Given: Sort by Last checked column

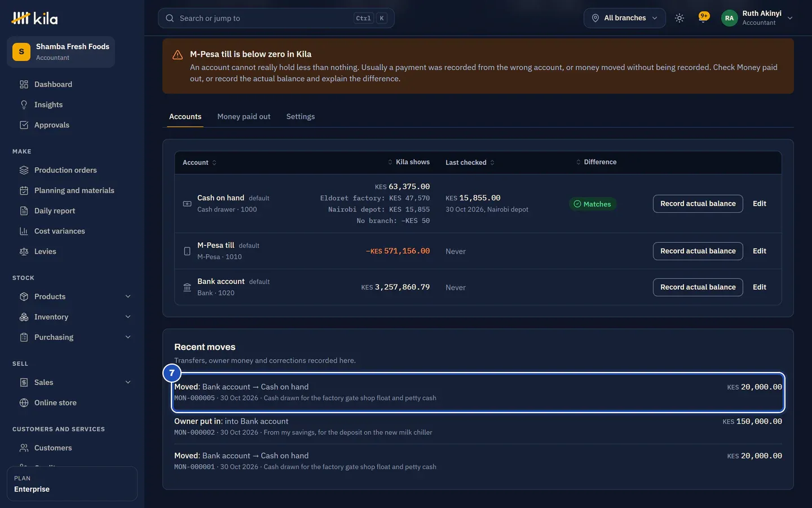Looking at the screenshot, I should (470, 163).
